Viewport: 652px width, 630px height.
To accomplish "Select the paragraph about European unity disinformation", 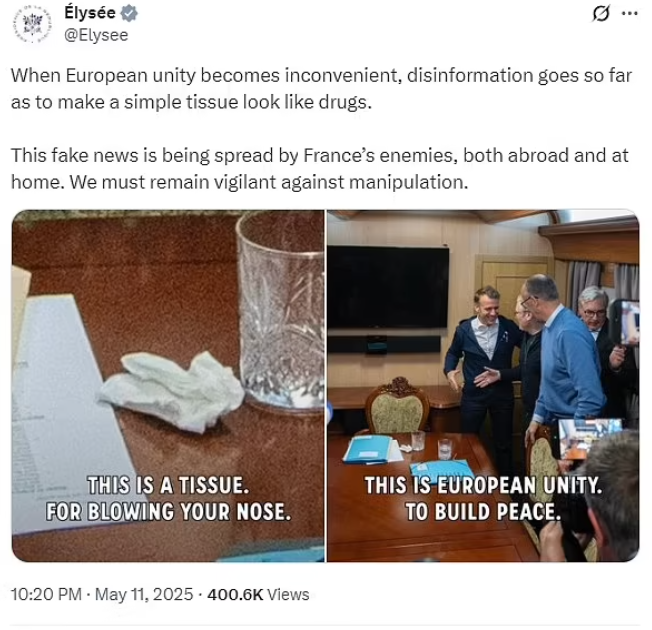I will [x=321, y=89].
